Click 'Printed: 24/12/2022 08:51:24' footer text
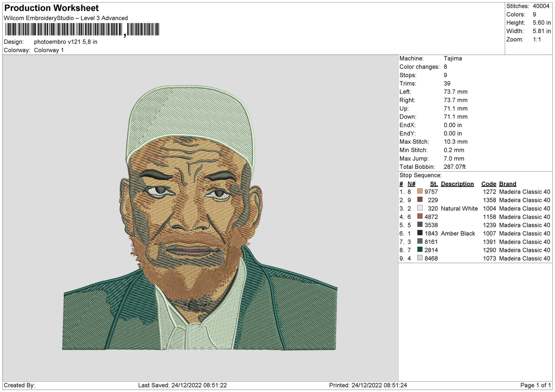 [x=368, y=385]
